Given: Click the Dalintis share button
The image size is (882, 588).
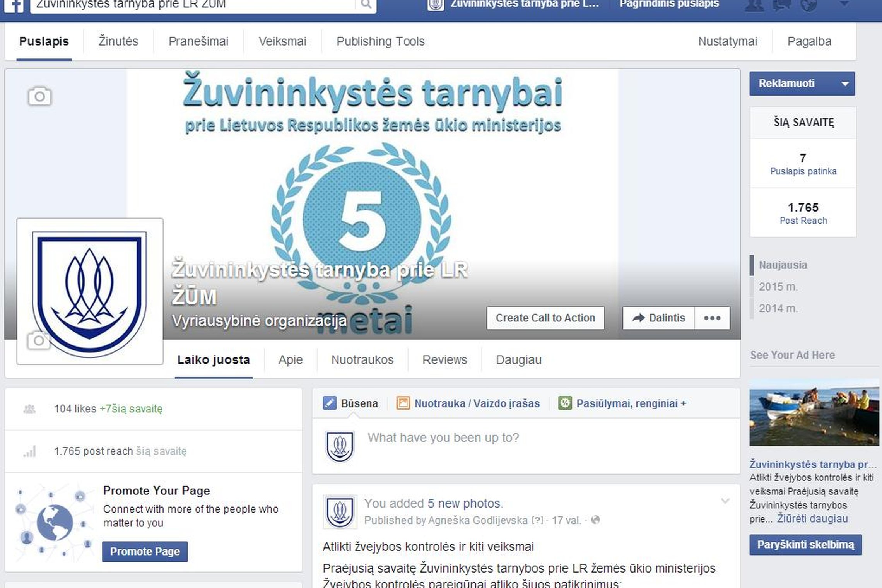Looking at the screenshot, I should pyautogui.click(x=659, y=318).
